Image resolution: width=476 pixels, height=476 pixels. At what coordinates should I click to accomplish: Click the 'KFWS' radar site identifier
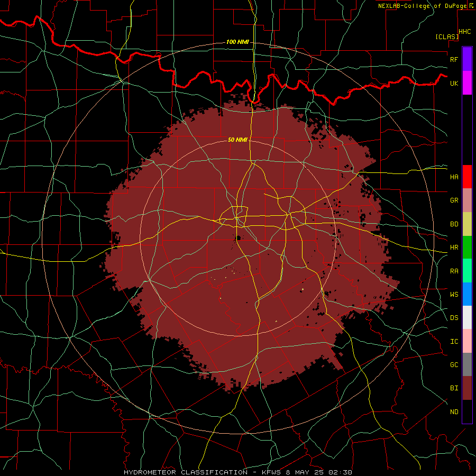271,472
